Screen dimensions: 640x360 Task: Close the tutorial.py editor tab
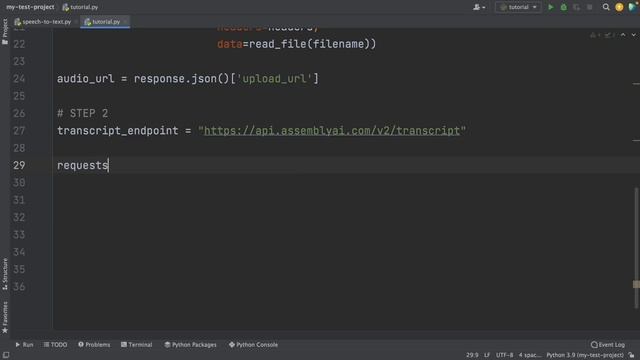click(x=125, y=22)
